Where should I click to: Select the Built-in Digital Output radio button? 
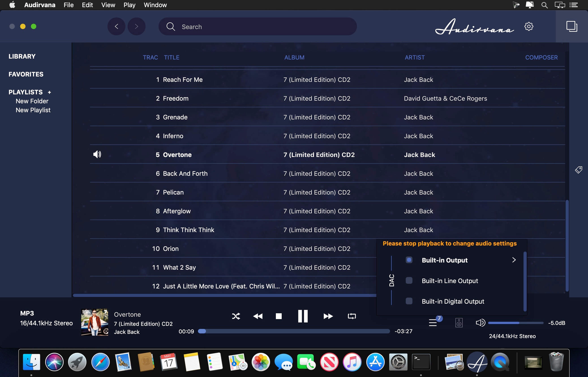409,301
